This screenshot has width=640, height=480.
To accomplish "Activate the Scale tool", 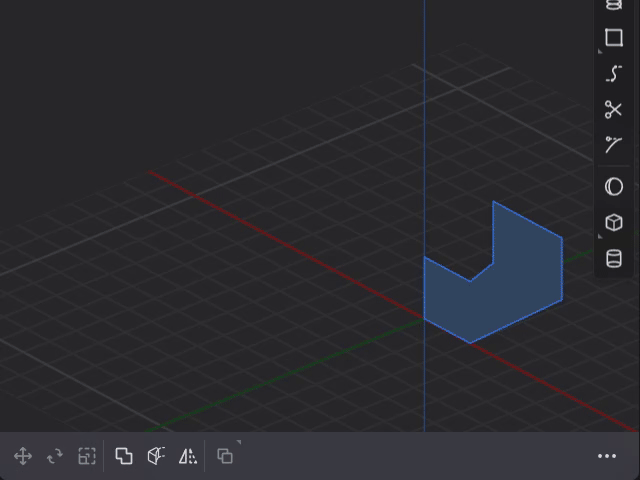I will (87, 456).
